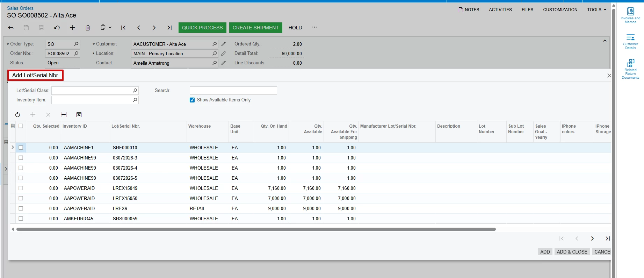Click the ADD & CLOSE button
Viewport: 644px width, 278px height.
click(x=572, y=252)
